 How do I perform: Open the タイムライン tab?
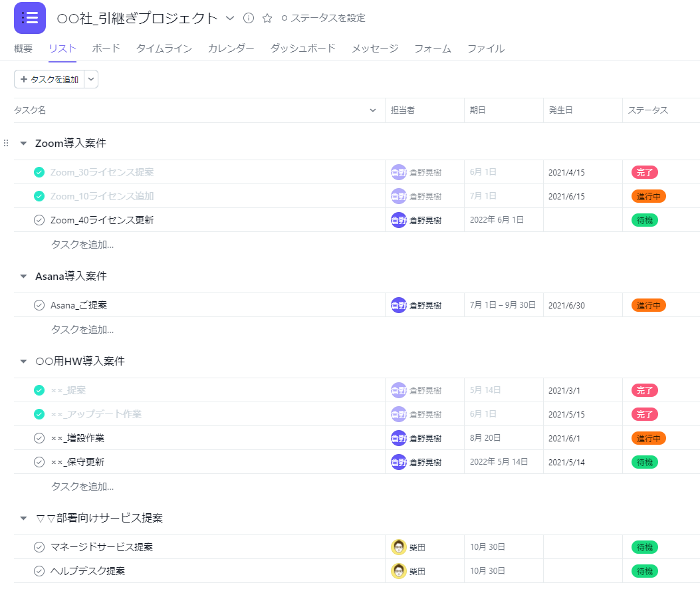tap(164, 49)
